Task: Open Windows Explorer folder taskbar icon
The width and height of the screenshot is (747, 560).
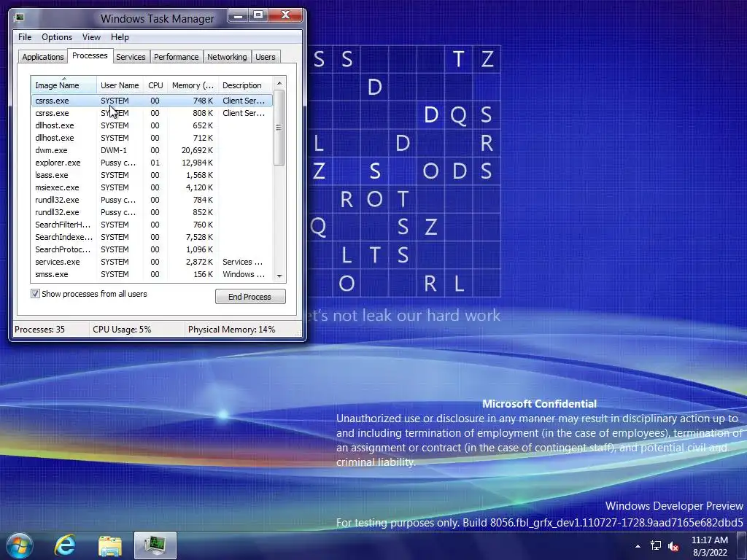Action: pyautogui.click(x=110, y=546)
